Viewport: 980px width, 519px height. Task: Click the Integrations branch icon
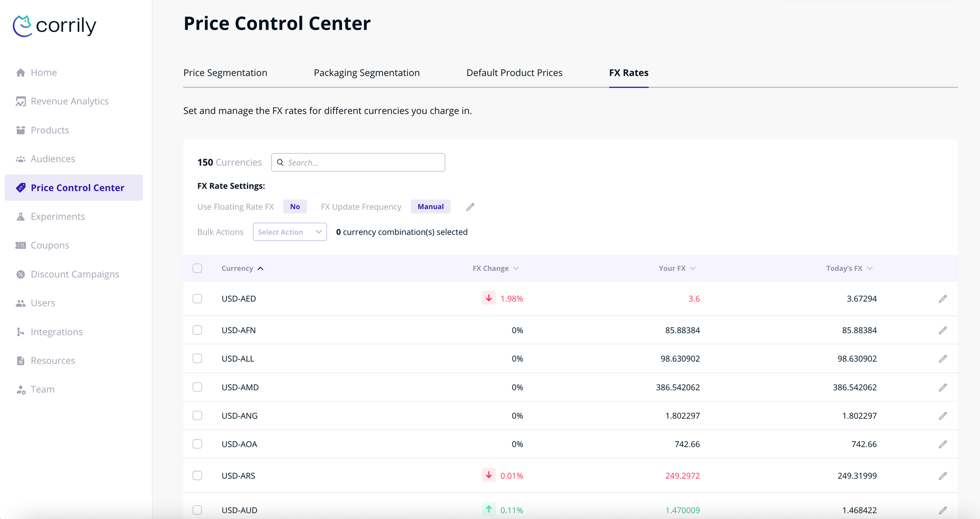[21, 332]
